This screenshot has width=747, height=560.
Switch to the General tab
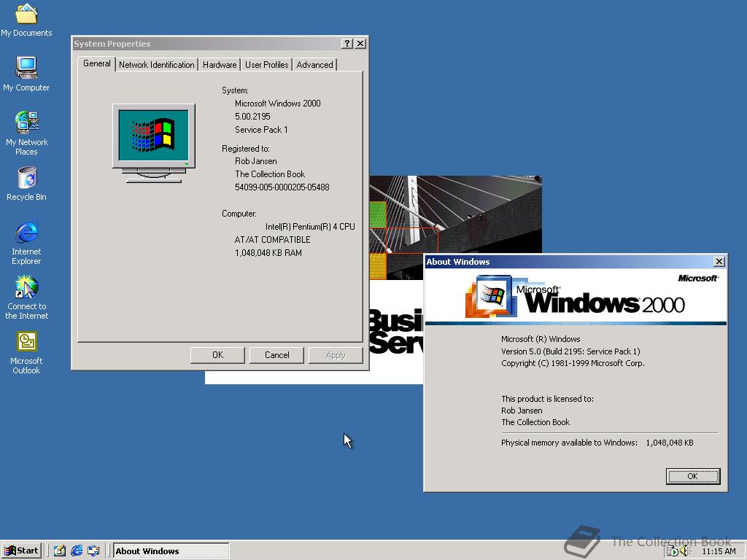97,63
